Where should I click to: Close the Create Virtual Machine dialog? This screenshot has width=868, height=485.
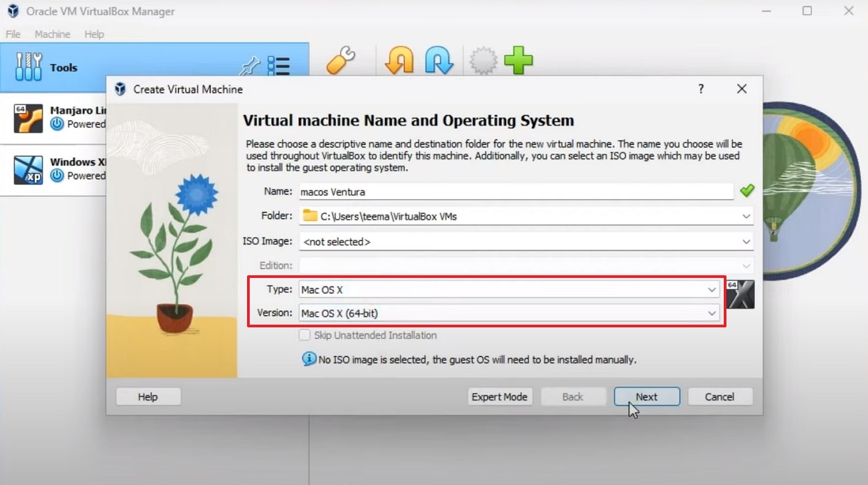coord(741,89)
